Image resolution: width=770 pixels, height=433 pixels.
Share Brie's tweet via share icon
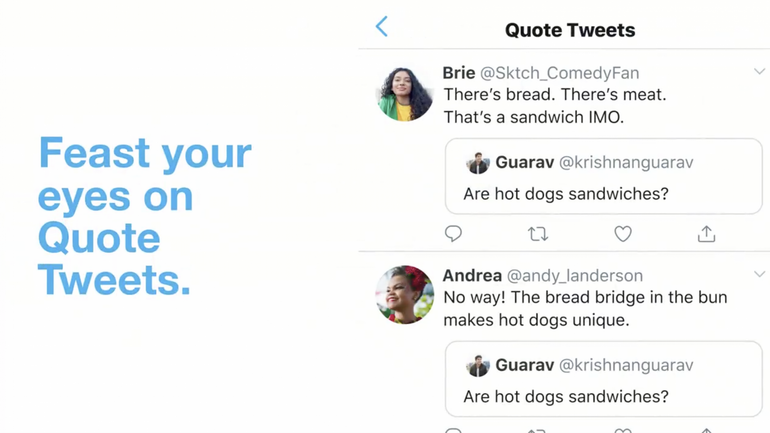point(706,234)
